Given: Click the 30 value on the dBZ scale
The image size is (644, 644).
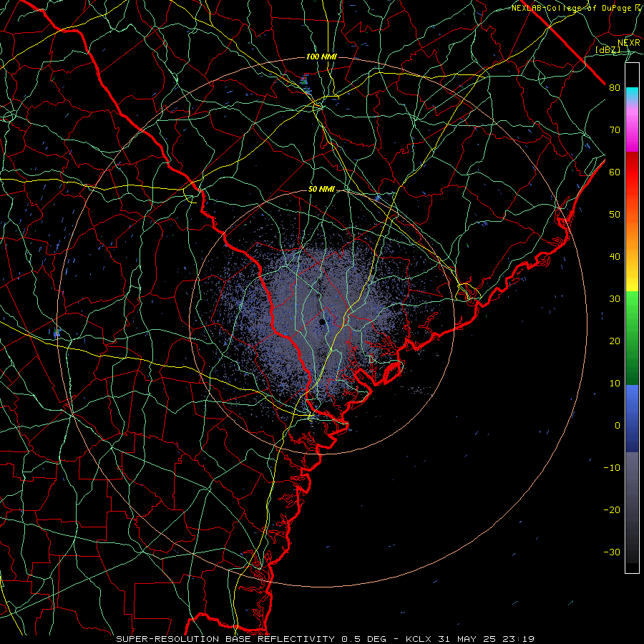Looking at the screenshot, I should 615,298.
